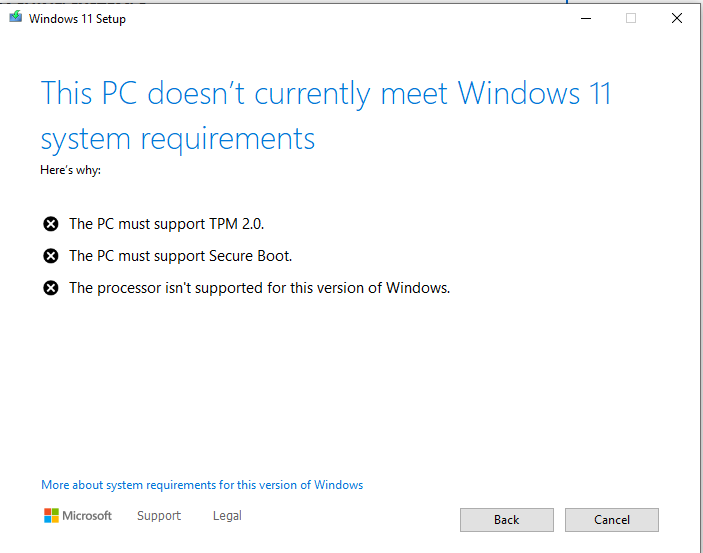The width and height of the screenshot is (703, 553).
Task: Open the Support link
Action: pos(159,516)
